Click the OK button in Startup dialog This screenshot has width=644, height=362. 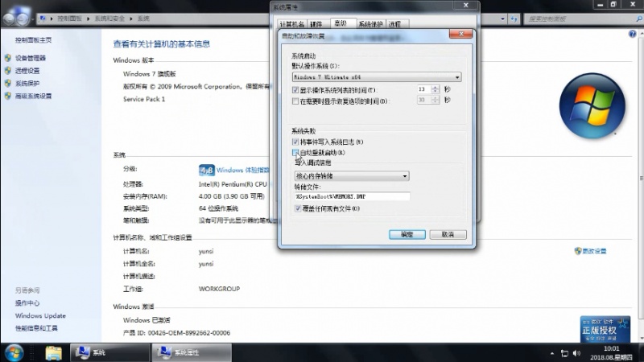point(407,234)
